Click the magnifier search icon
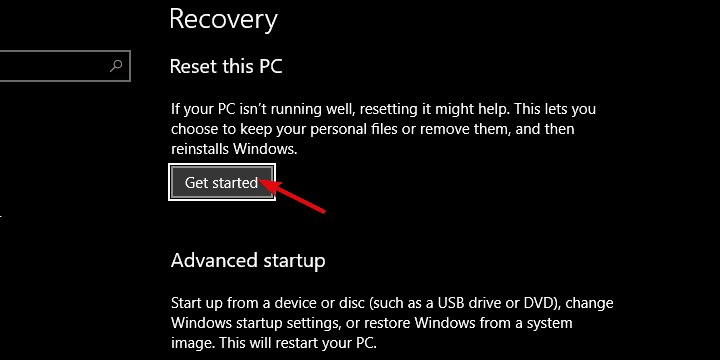This screenshot has width=720, height=360. click(116, 66)
